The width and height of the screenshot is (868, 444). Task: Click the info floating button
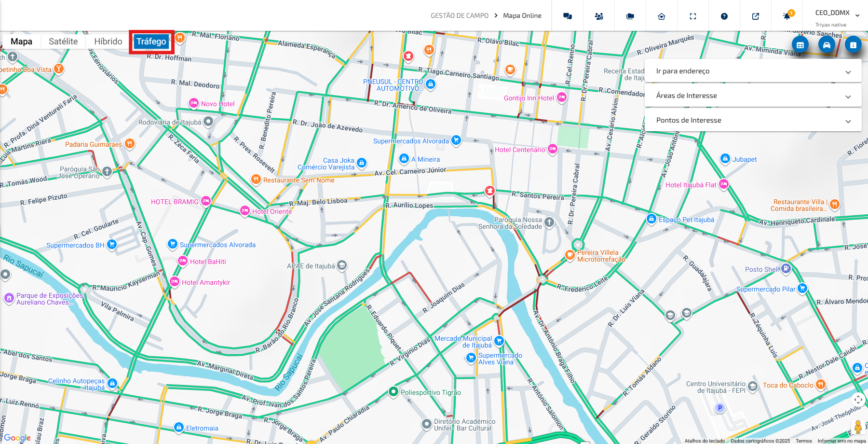click(x=853, y=45)
